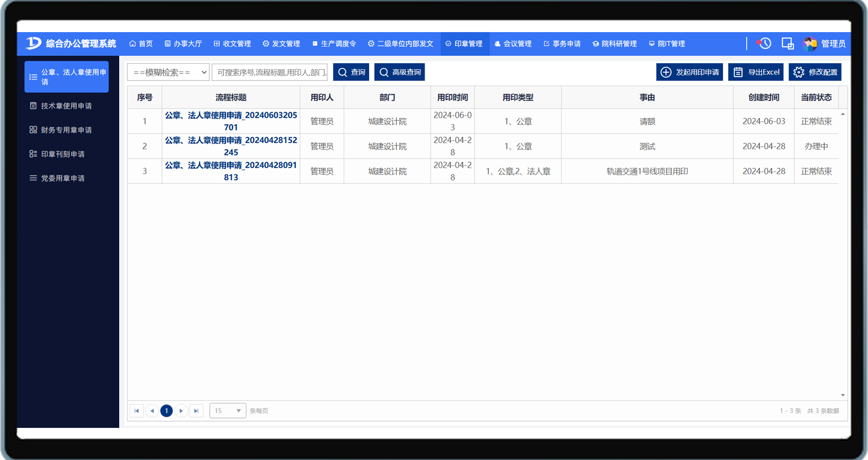Click 部门 column header
The image size is (868, 460).
coord(387,97)
